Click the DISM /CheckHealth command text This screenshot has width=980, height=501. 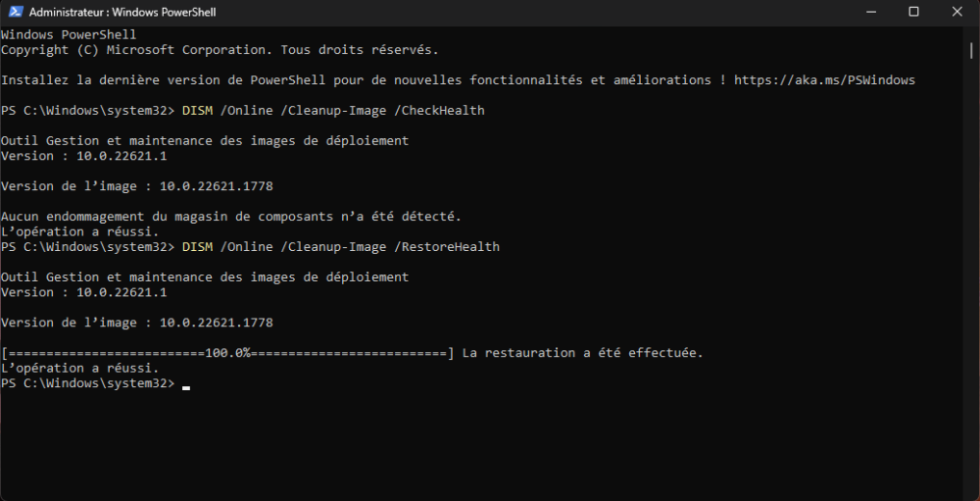tap(333, 111)
